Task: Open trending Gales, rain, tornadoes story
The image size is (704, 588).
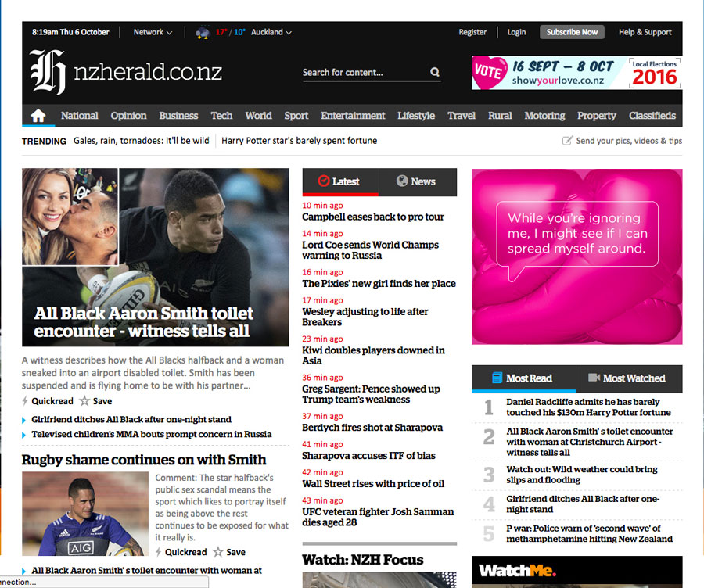Action: click(x=142, y=141)
